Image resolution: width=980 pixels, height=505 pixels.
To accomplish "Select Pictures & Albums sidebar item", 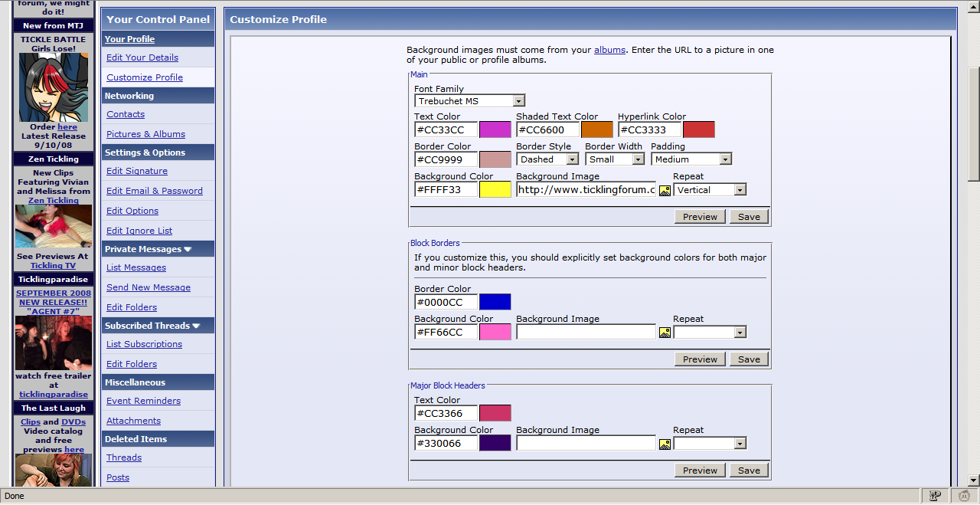I will click(x=145, y=134).
